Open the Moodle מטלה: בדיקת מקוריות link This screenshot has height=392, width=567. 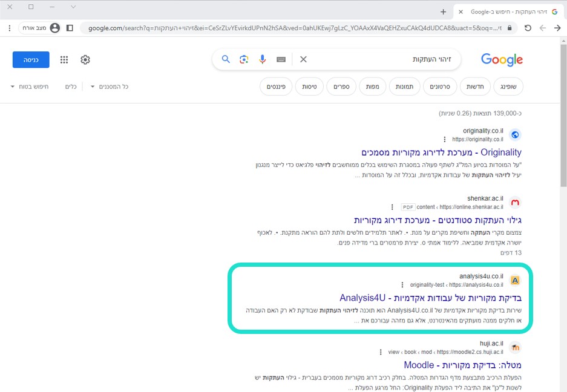[462, 365]
